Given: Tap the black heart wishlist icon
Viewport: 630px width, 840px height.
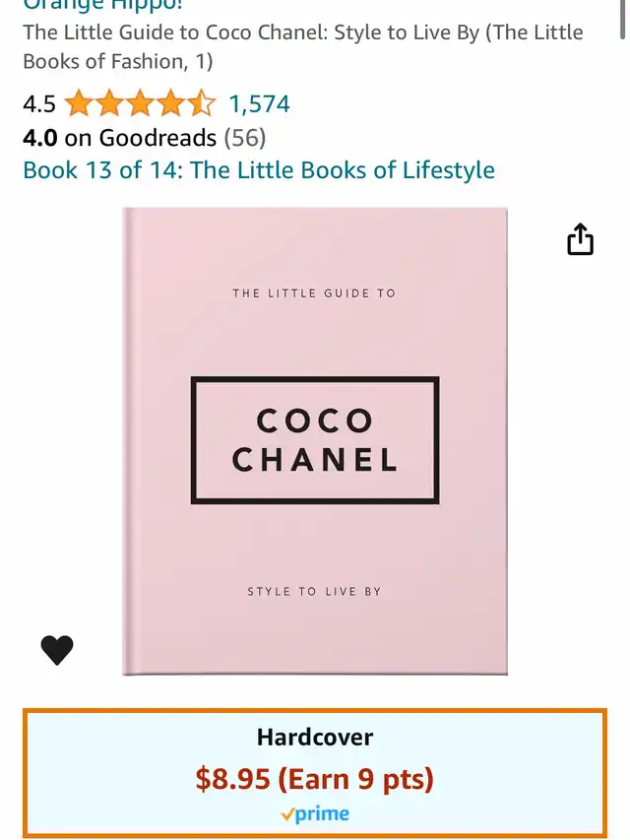Looking at the screenshot, I should pyautogui.click(x=57, y=650).
